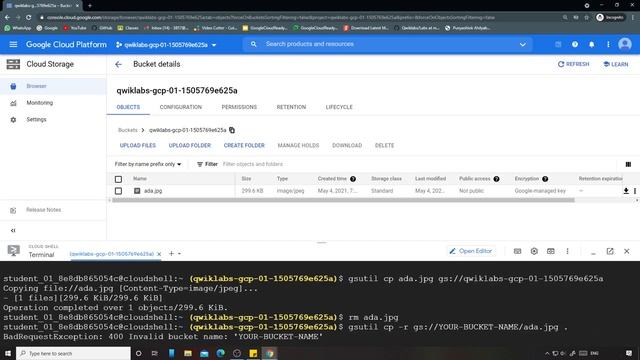Open the ada.jpg row more-actions menu

click(x=635, y=191)
